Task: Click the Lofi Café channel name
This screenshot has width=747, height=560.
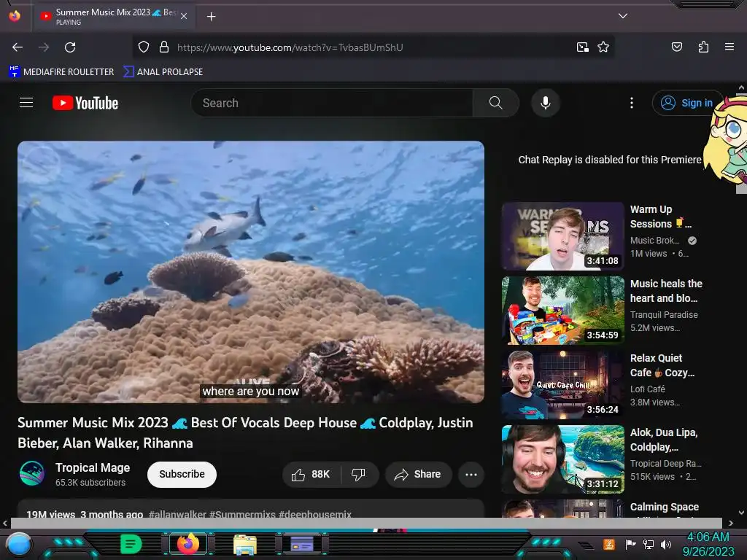Action: click(x=648, y=389)
